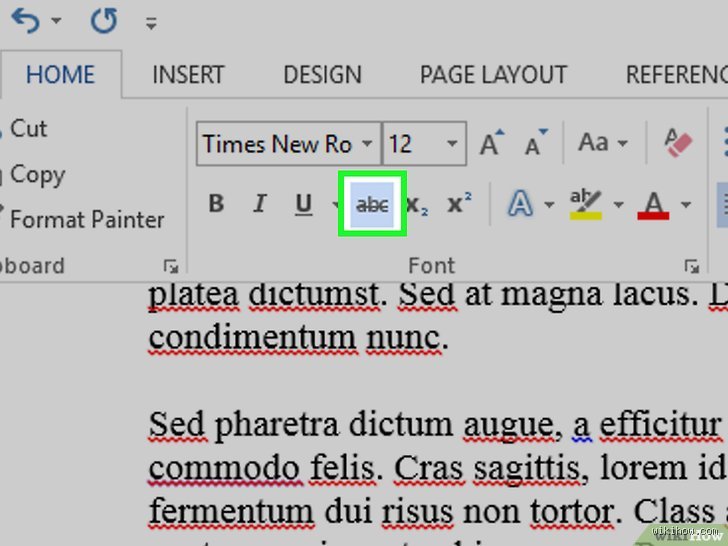Open the PAGE LAYOUT tab

493,75
